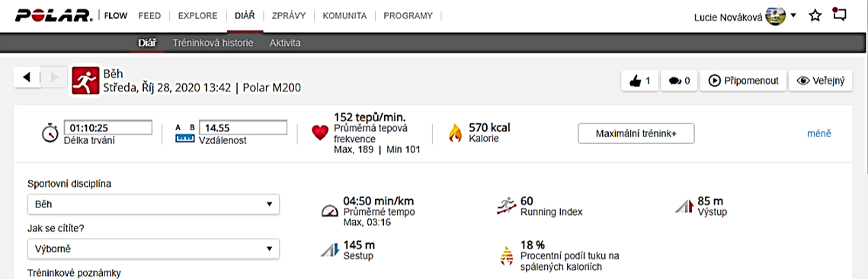Open comments speech bubble counter

coord(679,81)
